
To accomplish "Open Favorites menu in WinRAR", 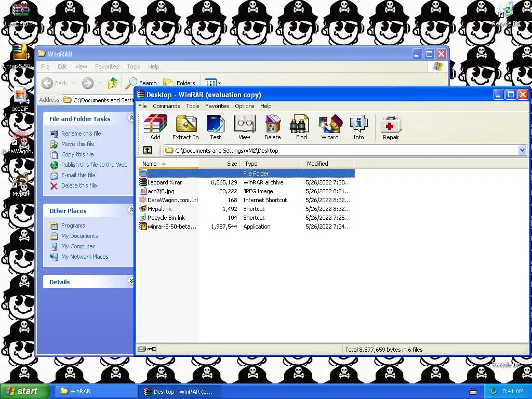I will click(x=217, y=106).
